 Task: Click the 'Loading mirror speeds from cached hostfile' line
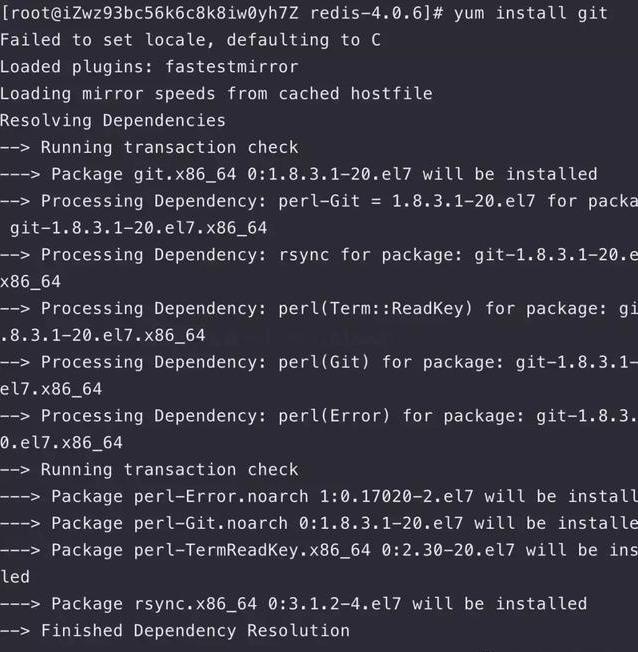(x=216, y=94)
